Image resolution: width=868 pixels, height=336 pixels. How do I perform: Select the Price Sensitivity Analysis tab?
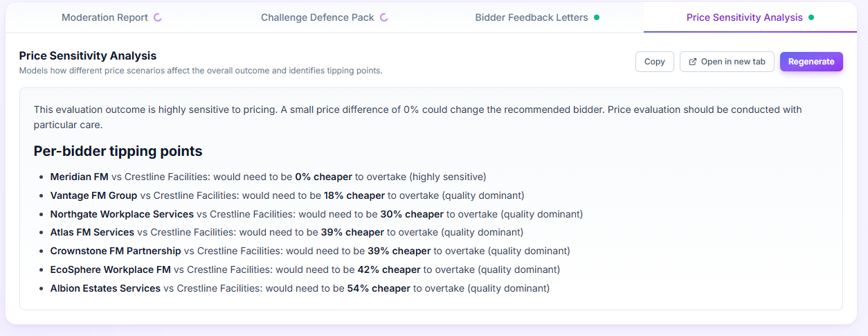click(745, 17)
